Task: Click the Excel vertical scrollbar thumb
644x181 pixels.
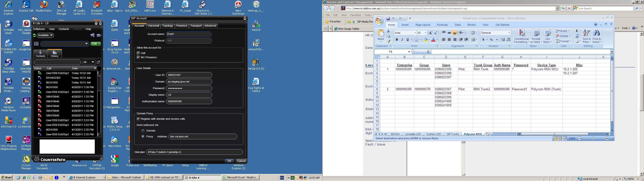Action: [x=612, y=91]
